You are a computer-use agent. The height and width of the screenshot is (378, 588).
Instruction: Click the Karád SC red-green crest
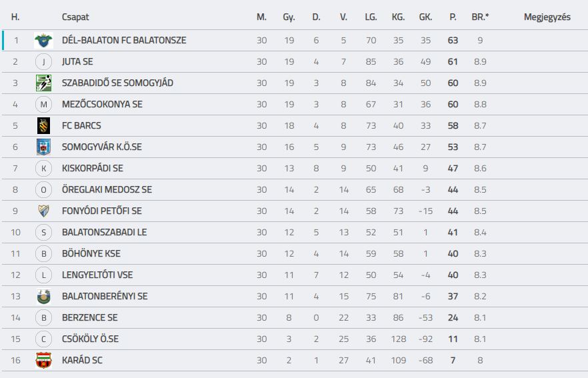[43, 360]
